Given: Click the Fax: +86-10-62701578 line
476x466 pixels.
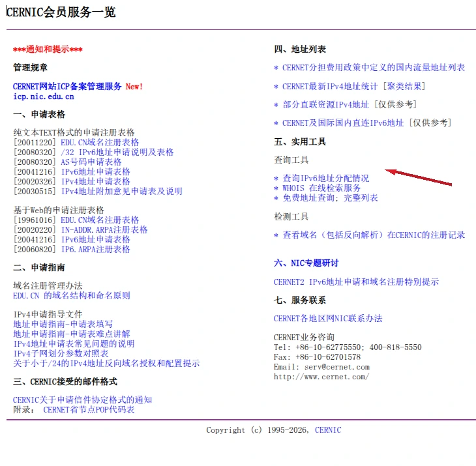Looking at the screenshot, I should pos(318,357).
